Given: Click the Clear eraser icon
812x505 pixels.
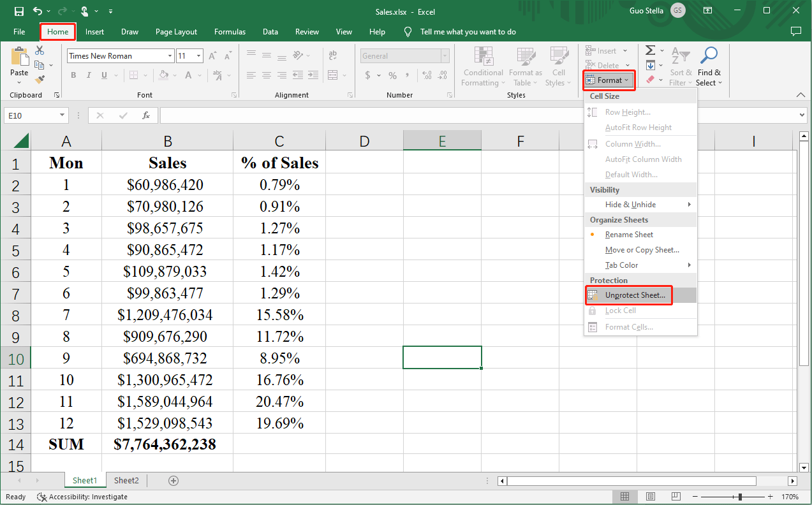Looking at the screenshot, I should [x=650, y=80].
